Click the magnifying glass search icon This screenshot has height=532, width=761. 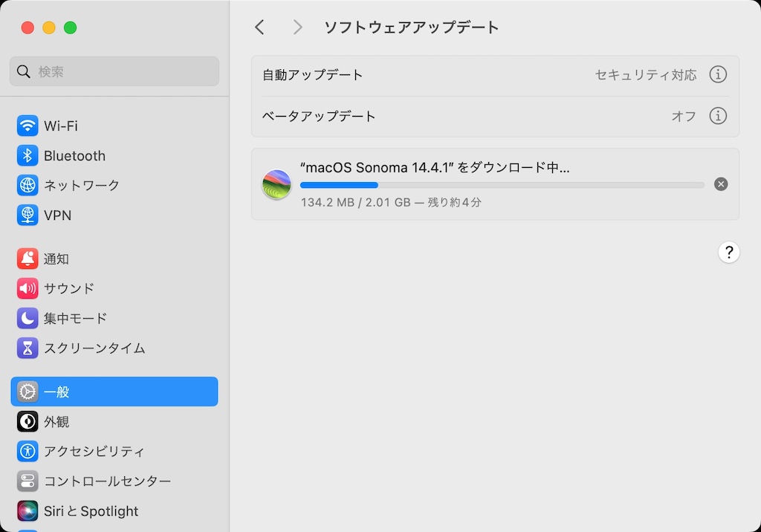coord(23,71)
